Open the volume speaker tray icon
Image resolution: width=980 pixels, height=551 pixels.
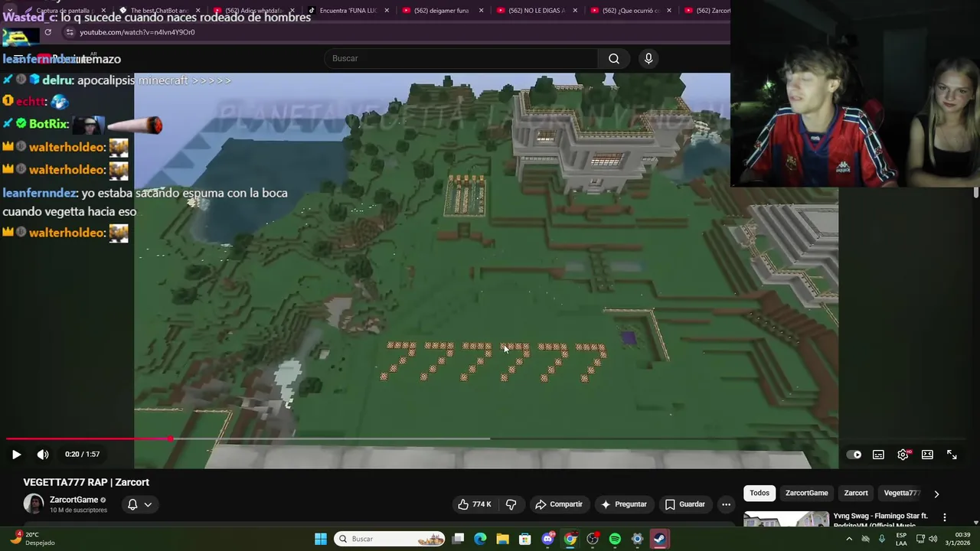click(x=933, y=539)
